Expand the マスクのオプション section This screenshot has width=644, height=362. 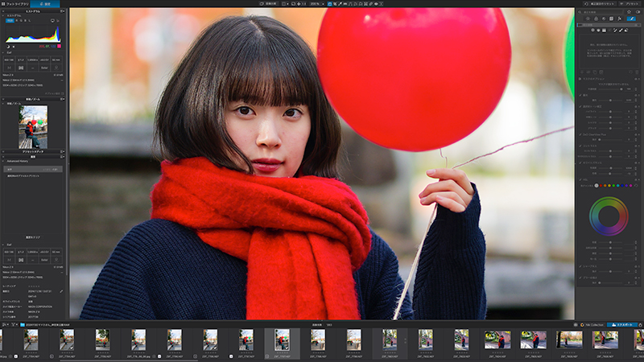coord(580,79)
